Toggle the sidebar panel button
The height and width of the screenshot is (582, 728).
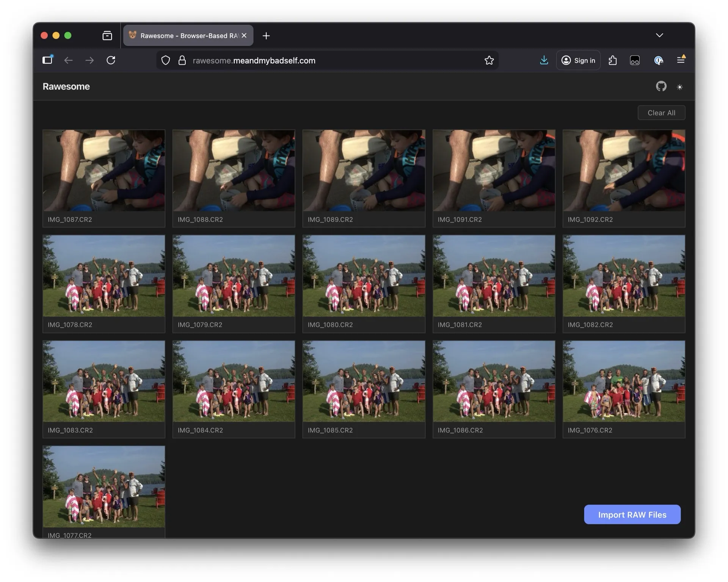tap(47, 60)
